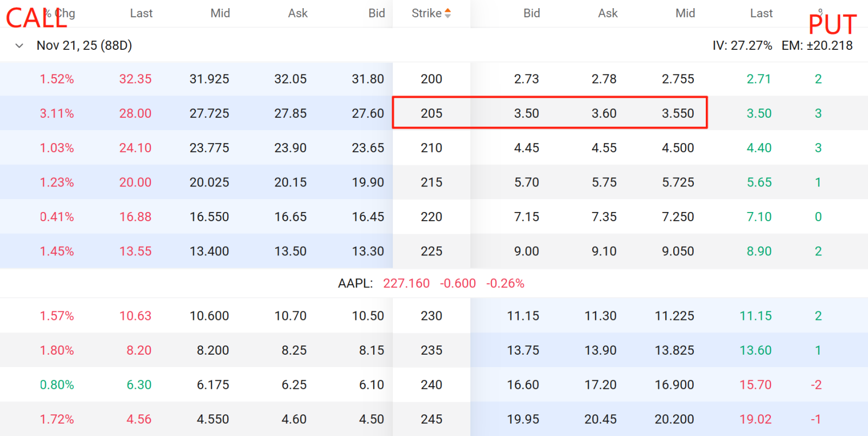Click put ask 3.60 at strike 205
The image size is (868, 436).
604,113
